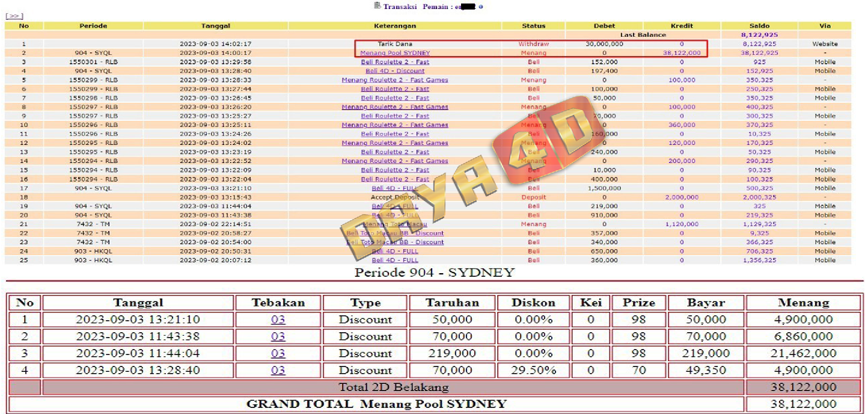Click Tebakan 03 link in Sydney row 3

click(278, 353)
